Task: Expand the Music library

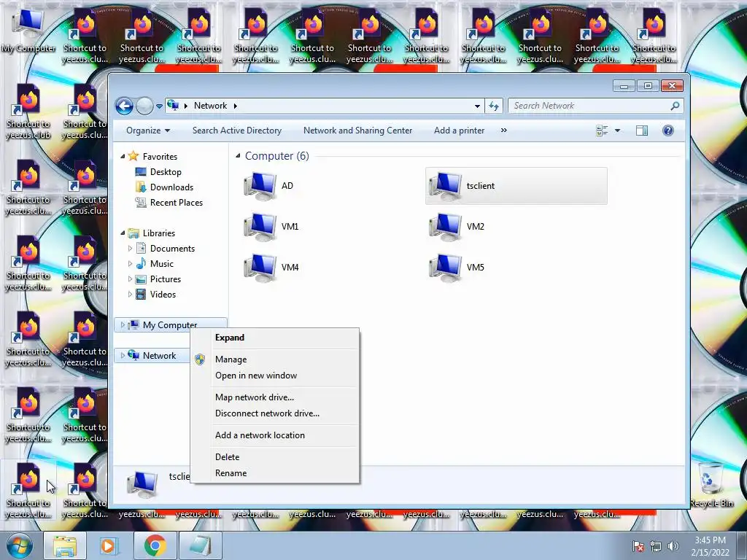Action: tap(130, 263)
